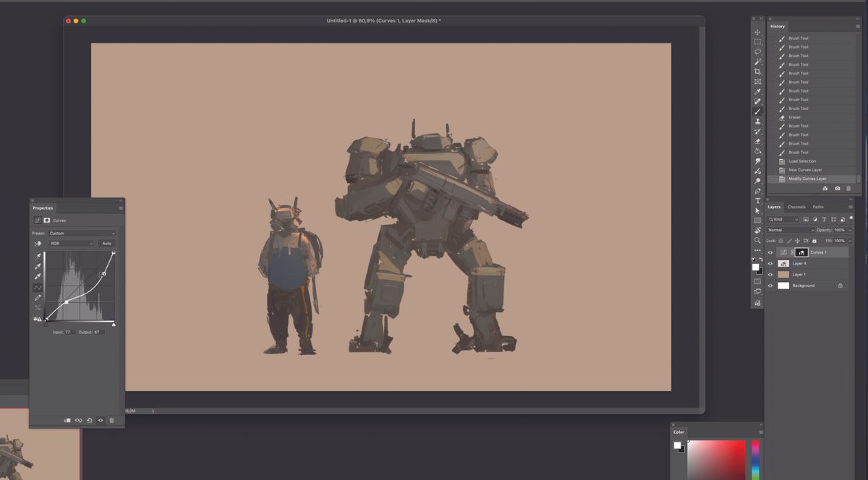Viewport: 868px width, 480px height.
Task: Open the Kind filter dropdown in Layers
Action: (783, 219)
